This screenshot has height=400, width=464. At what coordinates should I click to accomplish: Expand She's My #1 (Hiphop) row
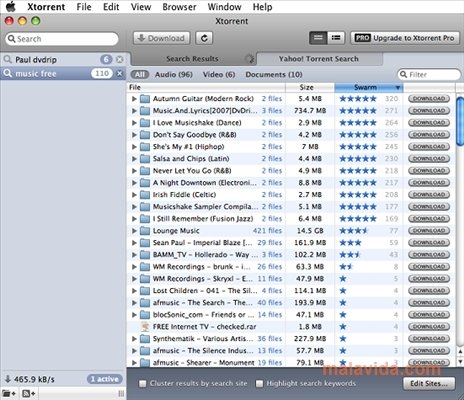[x=134, y=147]
